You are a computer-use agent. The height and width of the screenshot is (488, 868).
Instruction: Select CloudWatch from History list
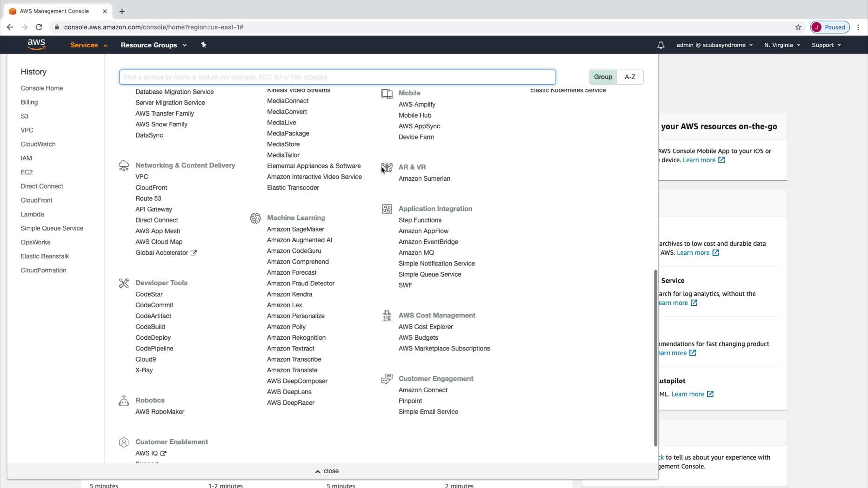tap(38, 144)
